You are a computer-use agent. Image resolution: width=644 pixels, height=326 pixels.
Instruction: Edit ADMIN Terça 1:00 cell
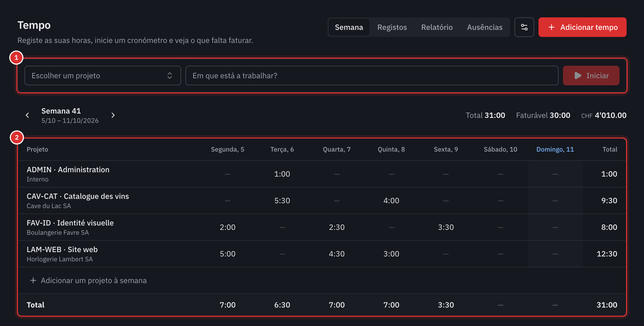tap(282, 174)
